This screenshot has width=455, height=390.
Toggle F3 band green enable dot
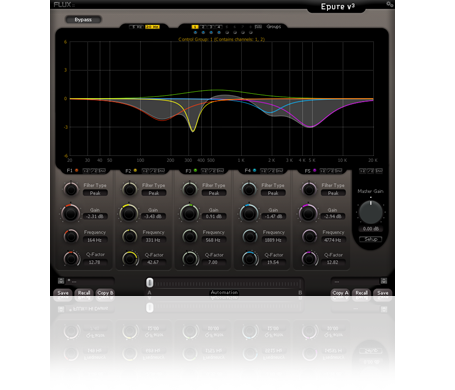[x=195, y=171]
